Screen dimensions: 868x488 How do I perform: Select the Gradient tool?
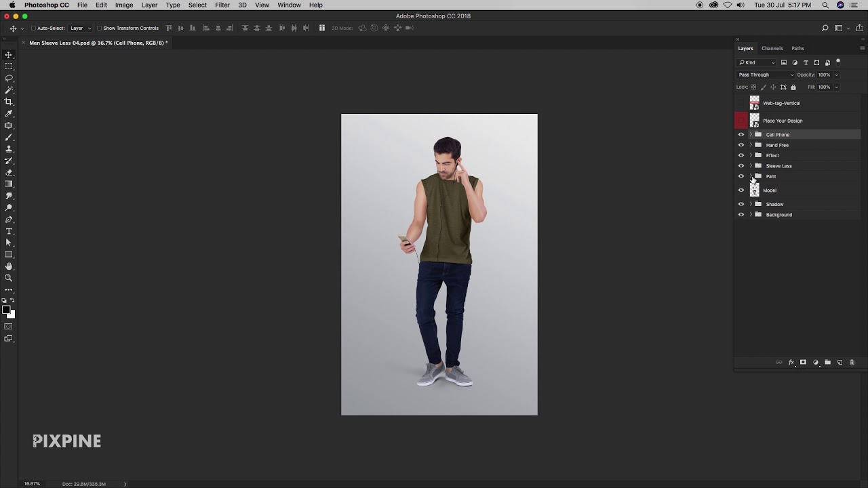(9, 184)
